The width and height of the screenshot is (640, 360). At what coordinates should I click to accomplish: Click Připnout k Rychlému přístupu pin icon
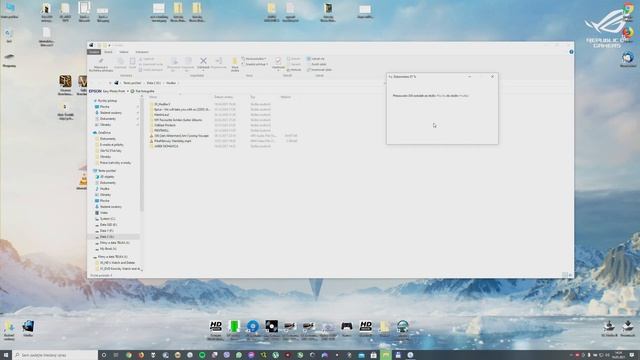coord(101,60)
